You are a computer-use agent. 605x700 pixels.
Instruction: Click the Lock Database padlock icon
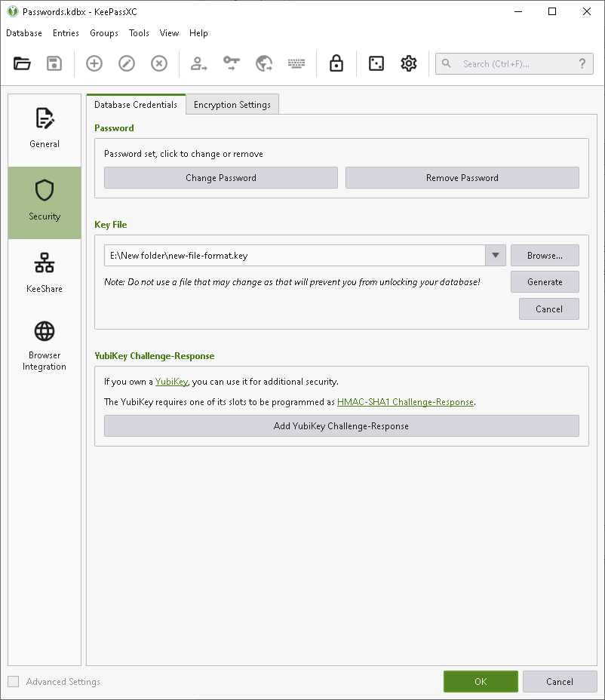336,63
